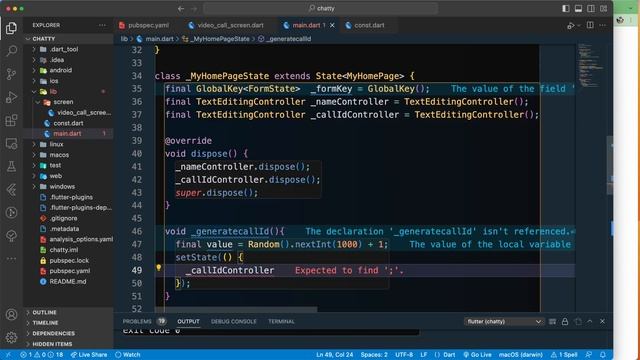640x360 pixels.
Task: Toggle secondary side bar layout icon
Action: (591, 9)
